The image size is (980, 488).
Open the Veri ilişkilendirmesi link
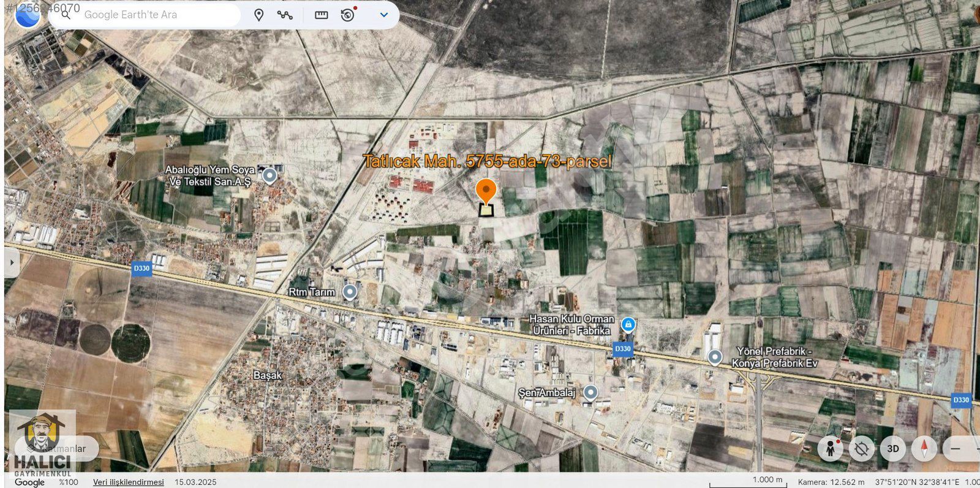(x=129, y=482)
